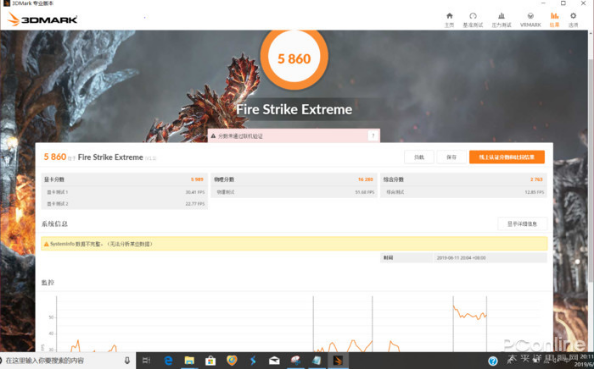Click the 3DMARK logo in header
594x370 pixels.
pos(42,19)
